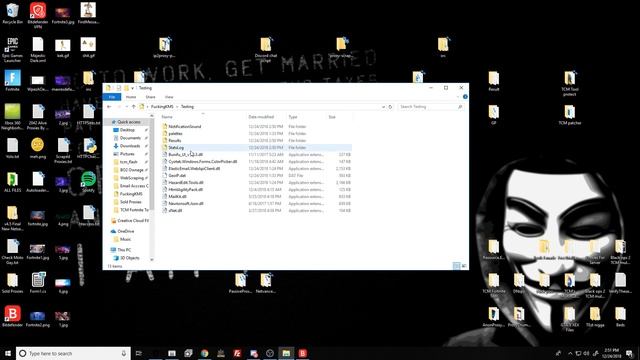Open the Home ribbon tab
Viewport: 640px width, 360px height.
point(131,97)
